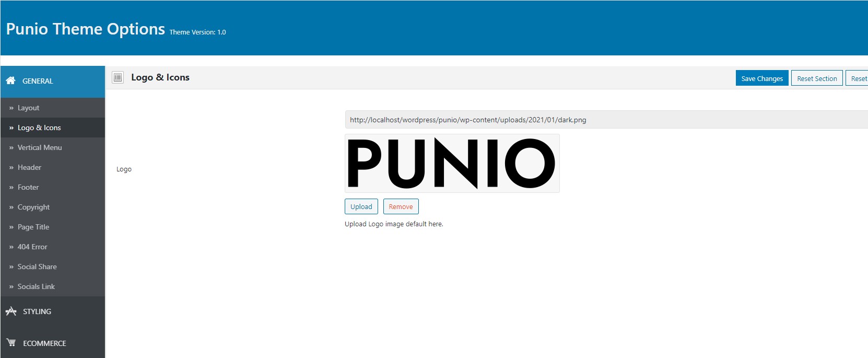Open Social Share settings

53,267
